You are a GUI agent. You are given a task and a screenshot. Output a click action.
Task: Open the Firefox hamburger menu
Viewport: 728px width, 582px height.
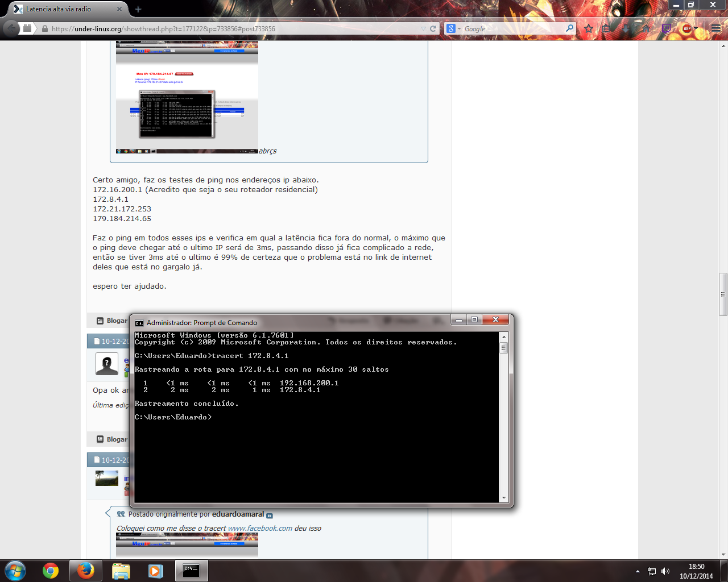(716, 28)
